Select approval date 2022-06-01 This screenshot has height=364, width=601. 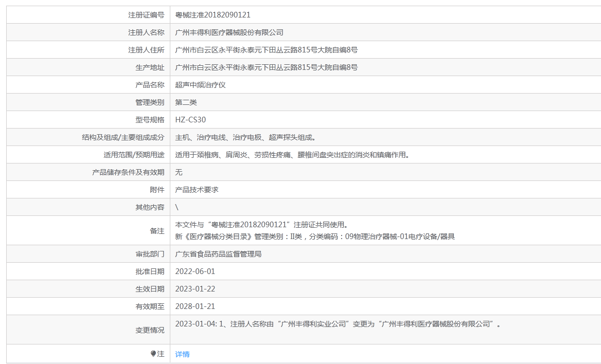click(x=195, y=271)
